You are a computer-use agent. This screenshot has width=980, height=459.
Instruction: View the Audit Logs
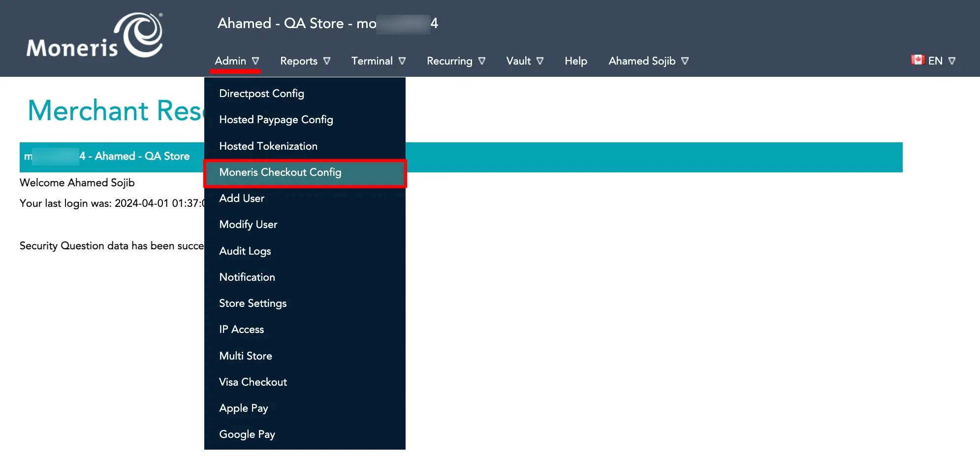245,251
